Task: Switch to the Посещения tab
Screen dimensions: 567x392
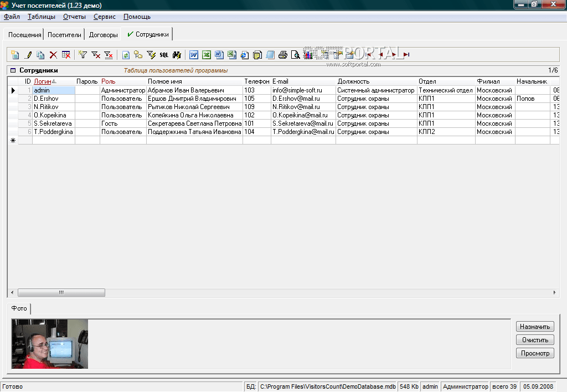Action: [x=24, y=35]
